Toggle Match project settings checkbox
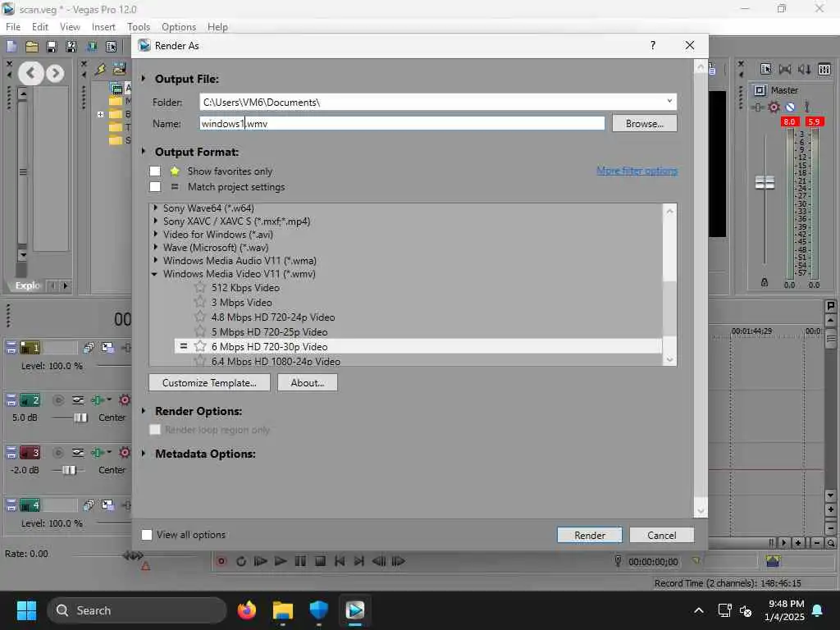The image size is (840, 630). pyautogui.click(x=155, y=186)
